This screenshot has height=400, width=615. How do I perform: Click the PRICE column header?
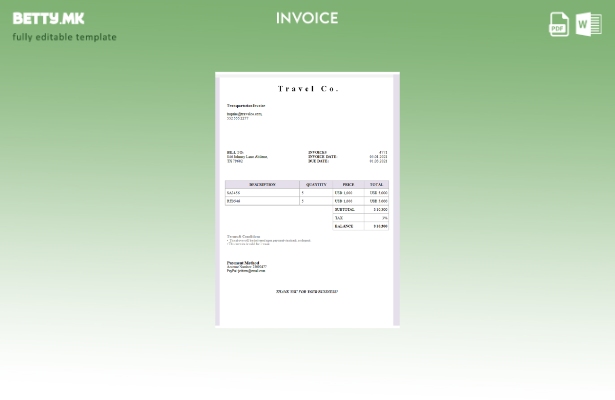348,184
